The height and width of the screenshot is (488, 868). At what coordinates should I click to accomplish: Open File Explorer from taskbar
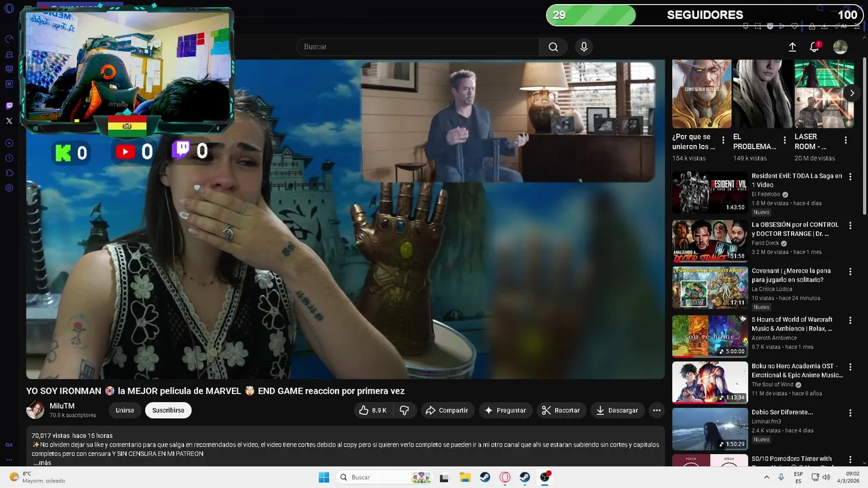click(x=465, y=477)
